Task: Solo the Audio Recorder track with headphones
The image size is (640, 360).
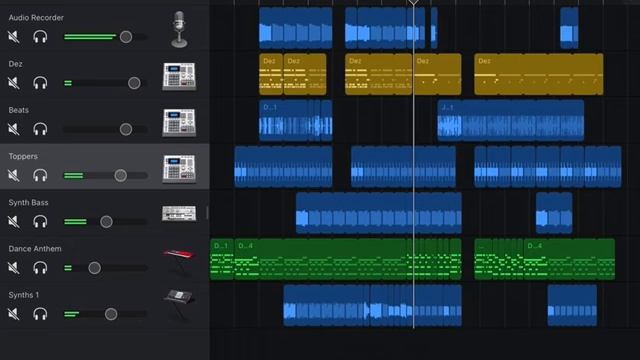Action: pos(40,37)
